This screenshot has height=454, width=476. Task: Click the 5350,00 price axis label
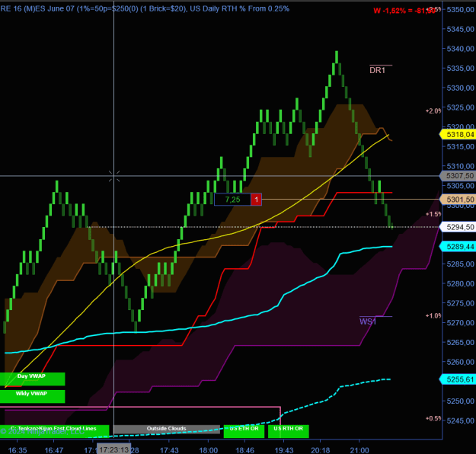[x=460, y=9]
